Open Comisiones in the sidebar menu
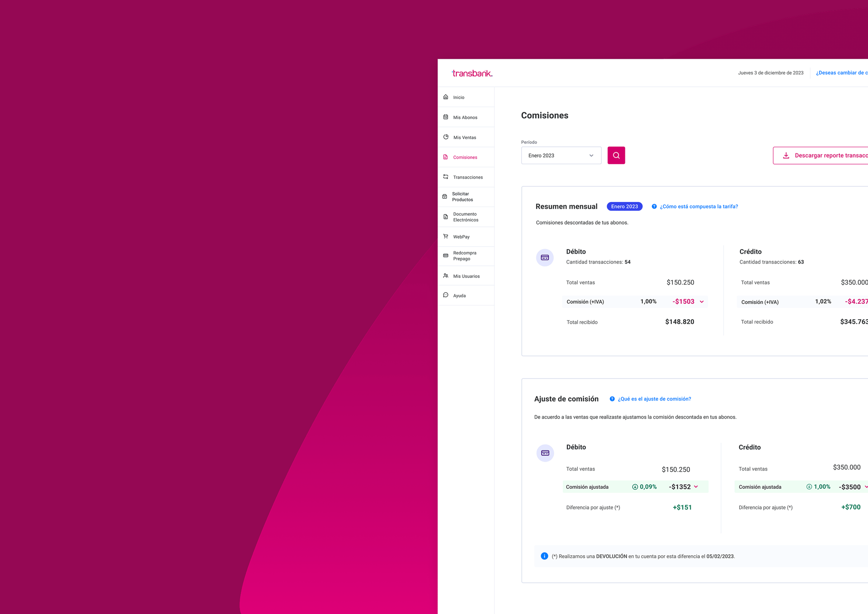 (x=465, y=157)
